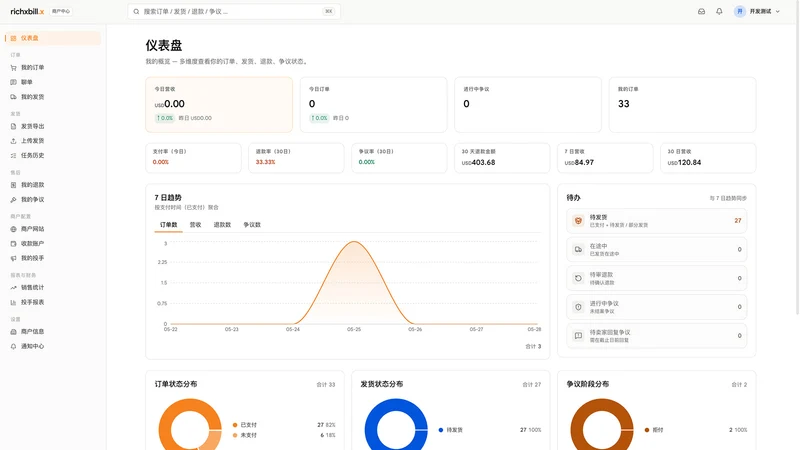Click the blue 待发货 legend dot
The image size is (800, 450).
(x=441, y=430)
